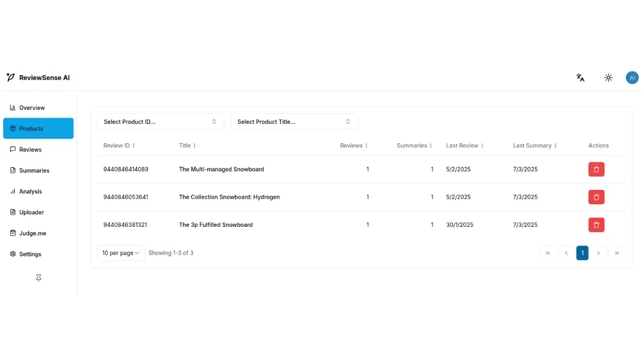Open the Analysis sidebar item

31,191
